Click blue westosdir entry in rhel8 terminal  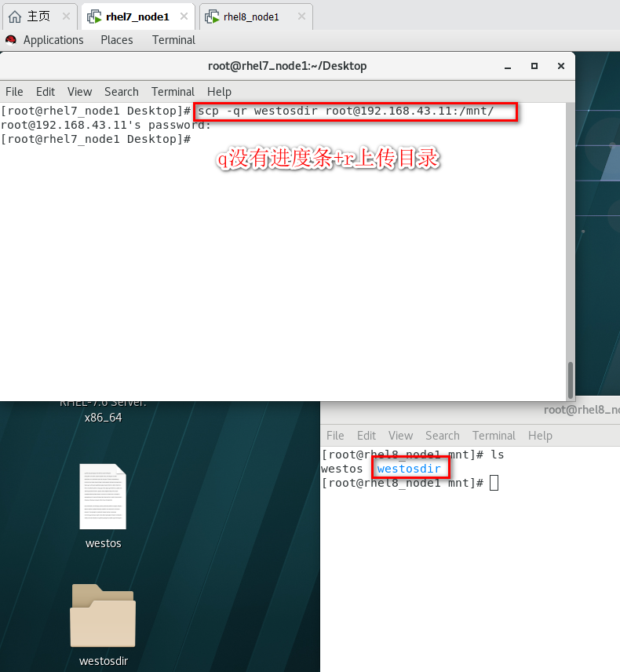click(409, 469)
